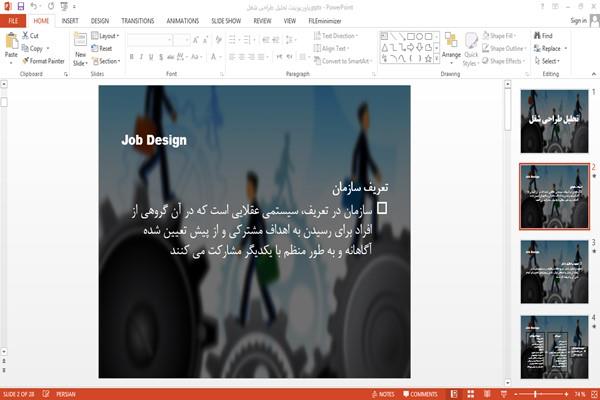The width and height of the screenshot is (600, 400).
Task: Open the Shape Fill dropdown
Action: click(499, 36)
